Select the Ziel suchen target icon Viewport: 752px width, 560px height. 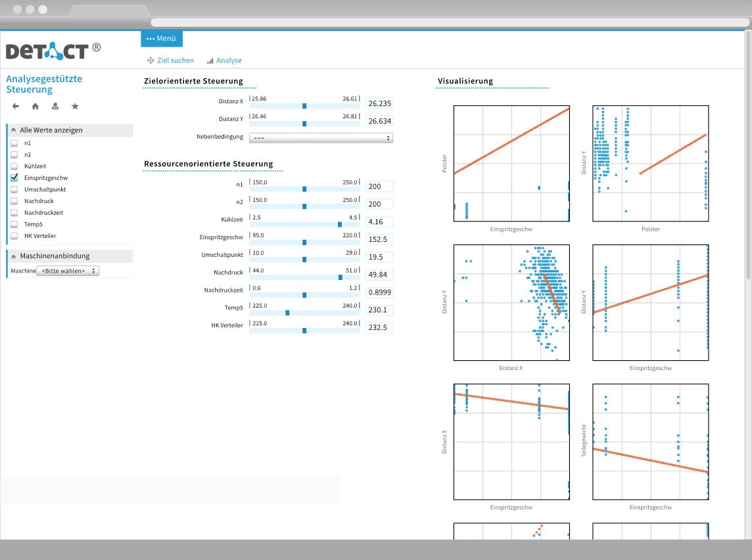150,60
